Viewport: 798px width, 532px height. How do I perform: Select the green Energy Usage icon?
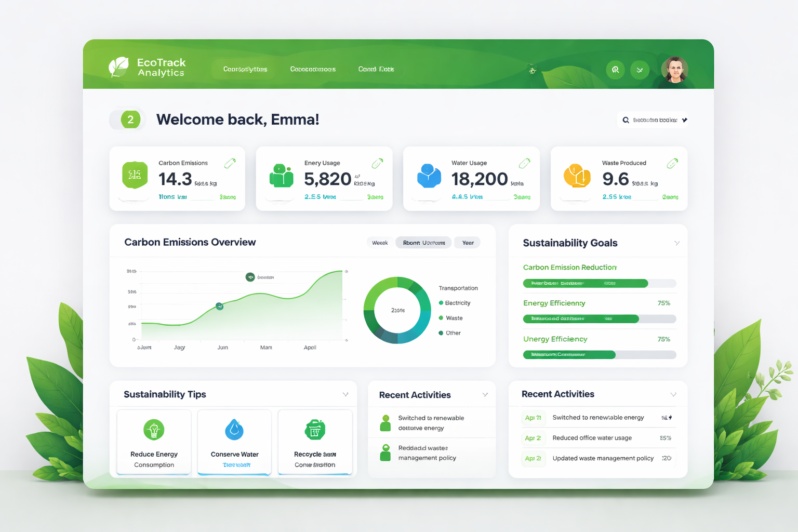281,175
